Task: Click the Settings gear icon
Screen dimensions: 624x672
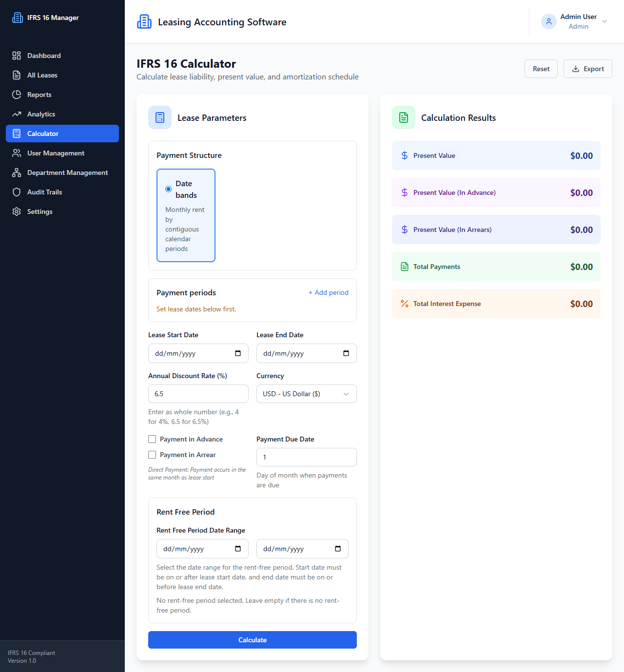Action: coord(17,211)
